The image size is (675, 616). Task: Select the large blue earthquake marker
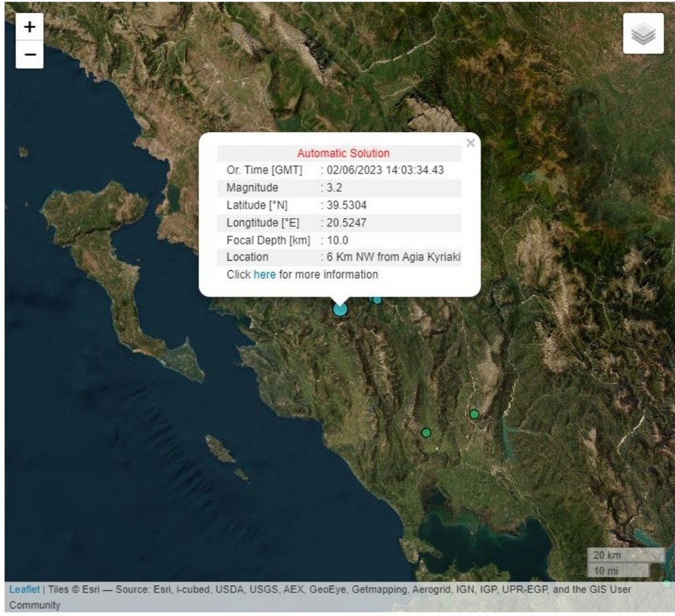[x=340, y=309]
